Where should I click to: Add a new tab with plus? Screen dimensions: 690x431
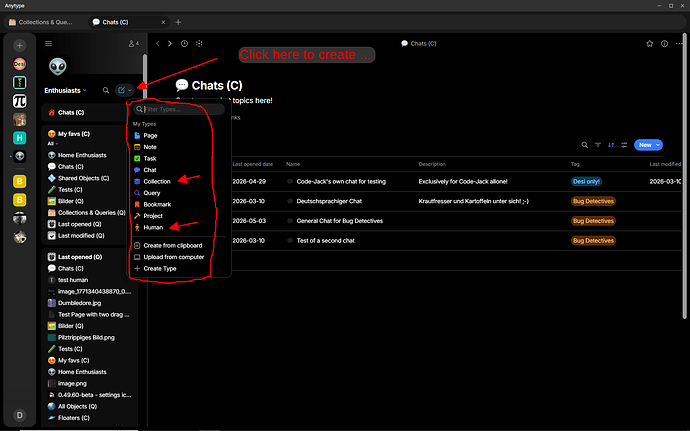pyautogui.click(x=178, y=22)
